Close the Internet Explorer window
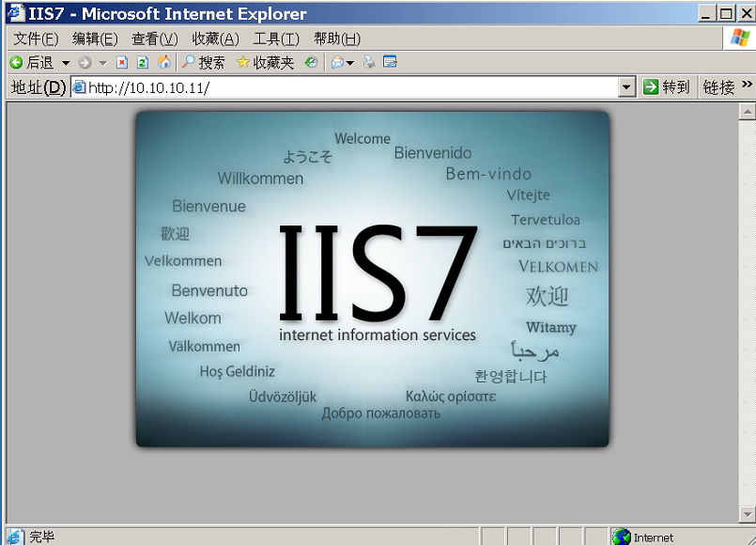 tap(746, 13)
